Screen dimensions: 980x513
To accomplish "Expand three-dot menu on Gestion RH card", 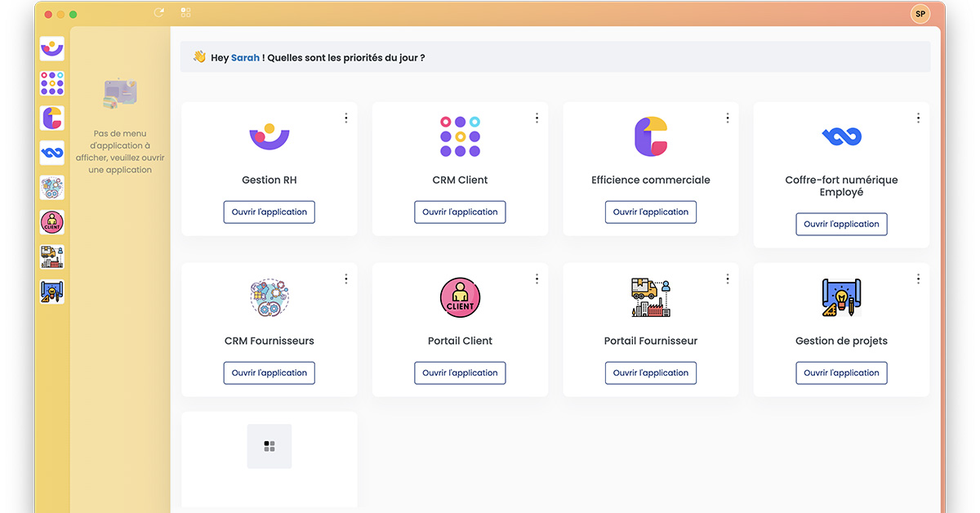I will point(346,118).
